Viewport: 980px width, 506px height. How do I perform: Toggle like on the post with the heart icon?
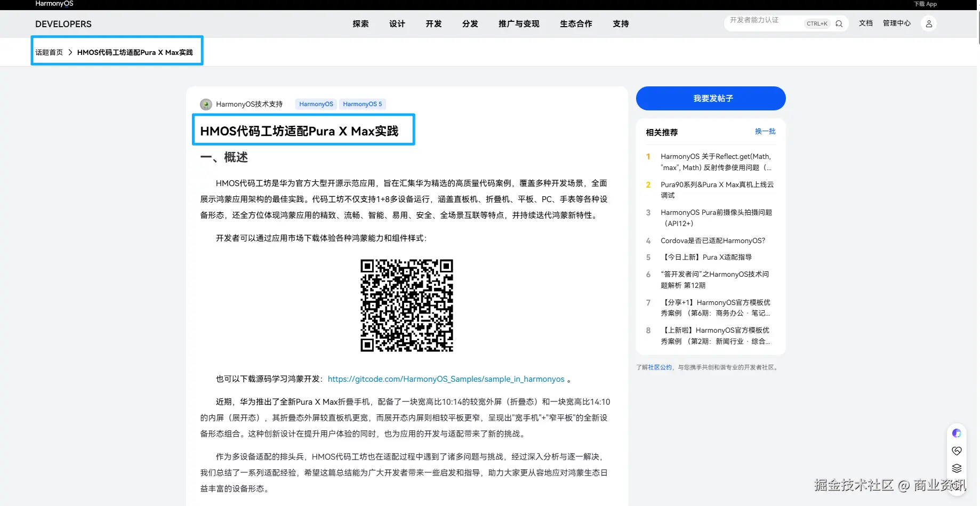pyautogui.click(x=957, y=451)
